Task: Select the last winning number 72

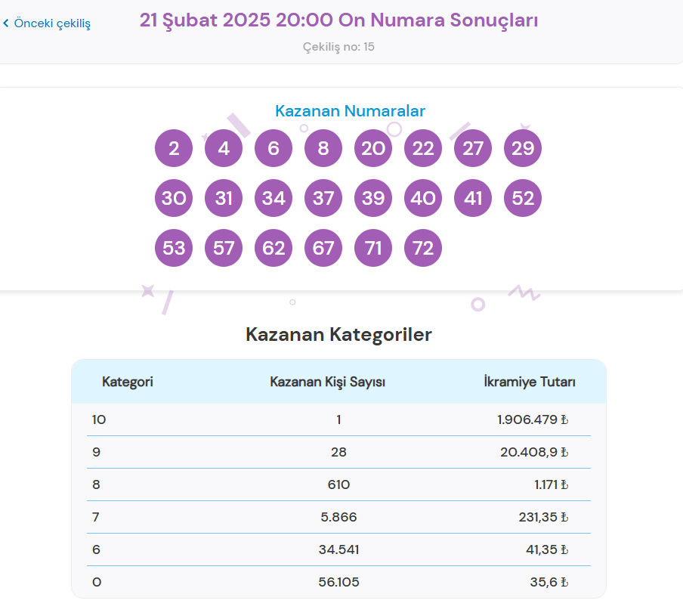Action: tap(422, 247)
